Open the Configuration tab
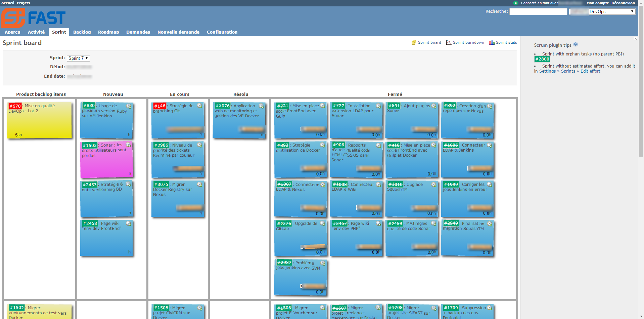The width and height of the screenshot is (644, 319). (222, 32)
